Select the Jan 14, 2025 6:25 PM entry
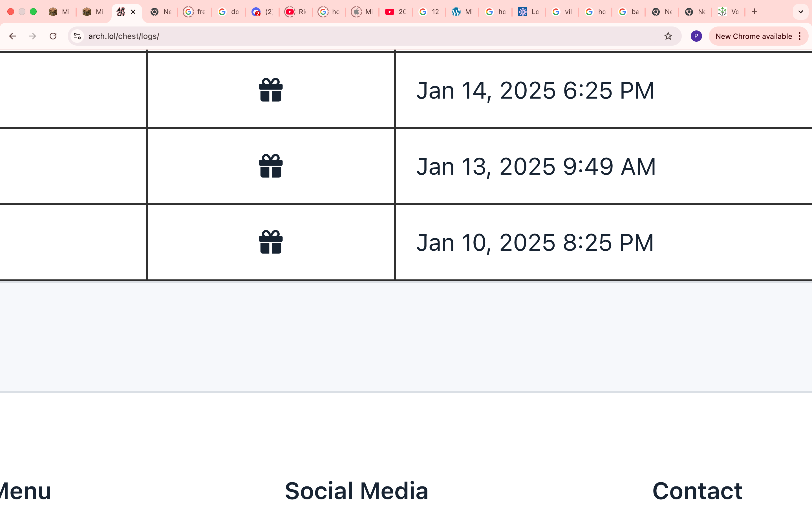The height and width of the screenshot is (507, 812). [x=535, y=90]
